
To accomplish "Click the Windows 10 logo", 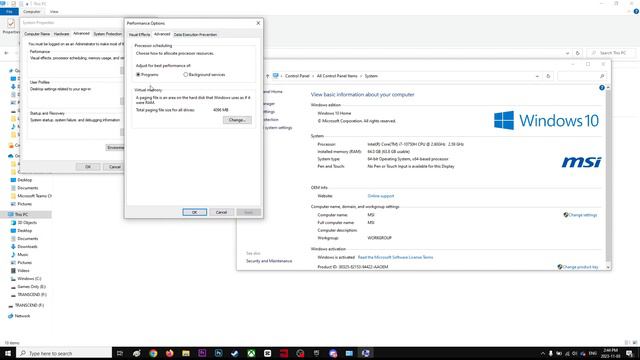I will [x=546, y=120].
